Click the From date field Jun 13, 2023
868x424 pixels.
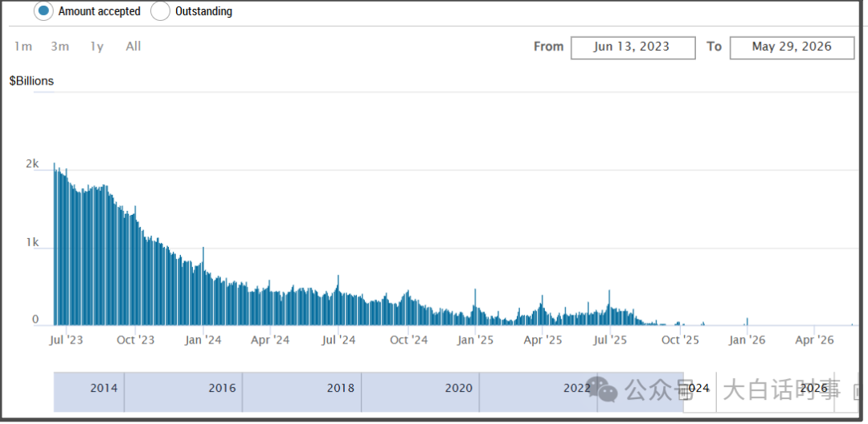click(633, 47)
